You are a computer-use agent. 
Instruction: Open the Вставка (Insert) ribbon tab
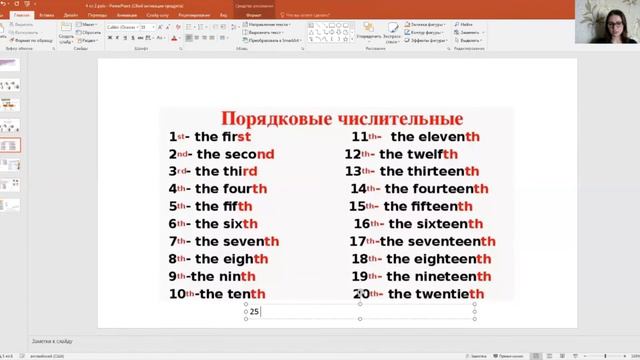coord(47,15)
